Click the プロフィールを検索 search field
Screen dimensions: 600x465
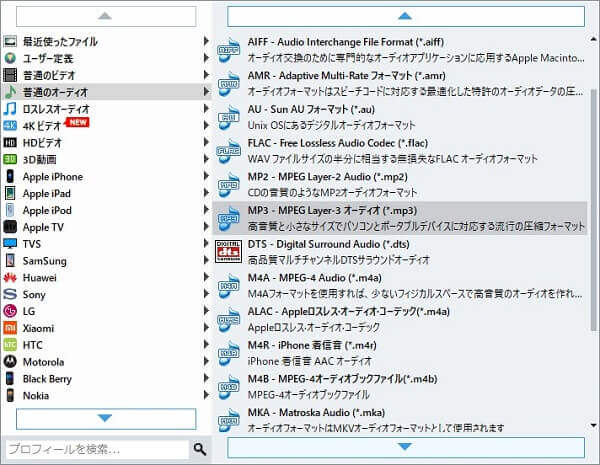pyautogui.click(x=98, y=449)
